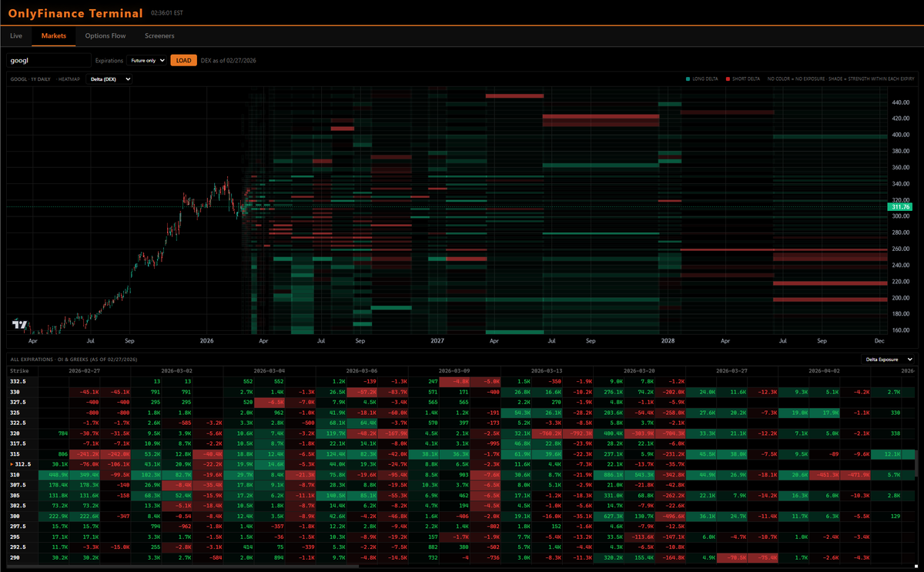The width and height of the screenshot is (924, 572).
Task: Select the 2026-04-02 expiration column header
Action: click(824, 370)
